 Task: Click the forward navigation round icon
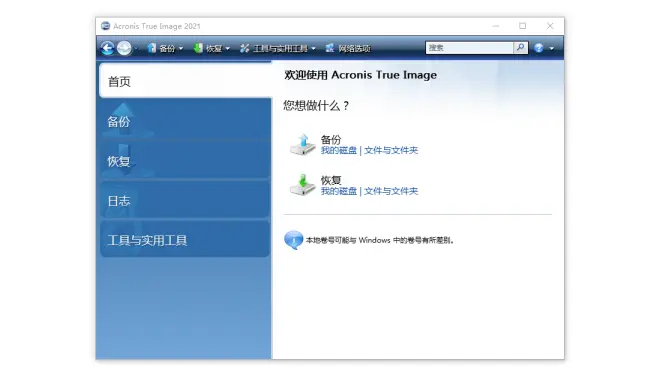124,48
